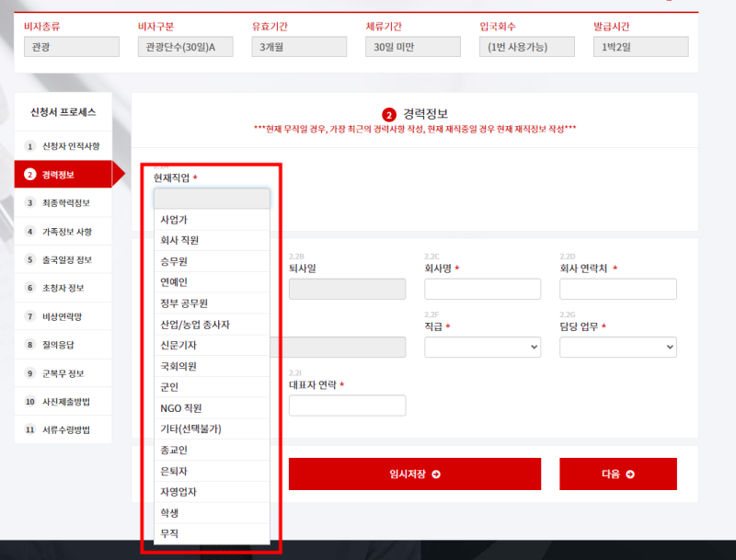736x560 pixels.
Task: Choose NGO 직원 occupation option
Action: pyautogui.click(x=212, y=408)
